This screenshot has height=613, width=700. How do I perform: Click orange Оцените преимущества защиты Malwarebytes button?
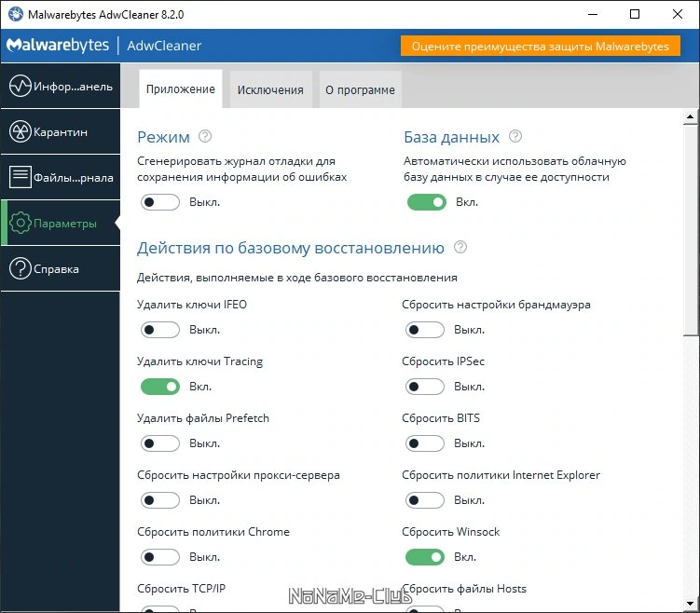[x=541, y=46]
